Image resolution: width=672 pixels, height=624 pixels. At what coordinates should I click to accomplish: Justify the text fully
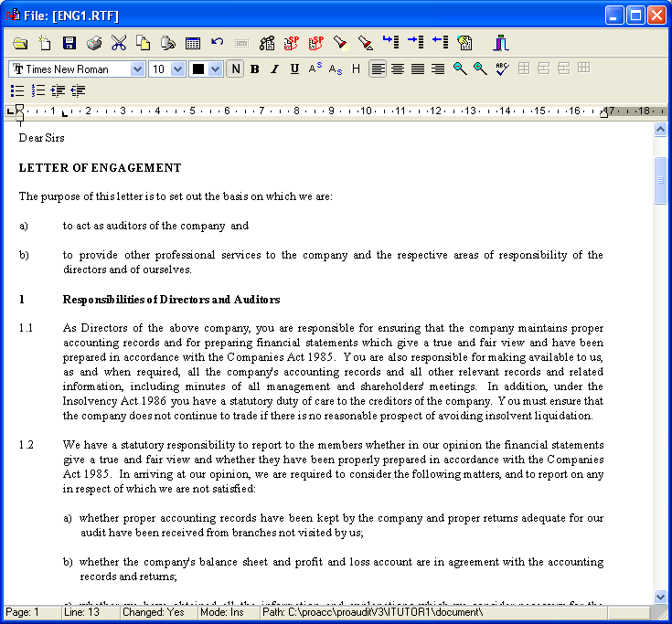[418, 69]
